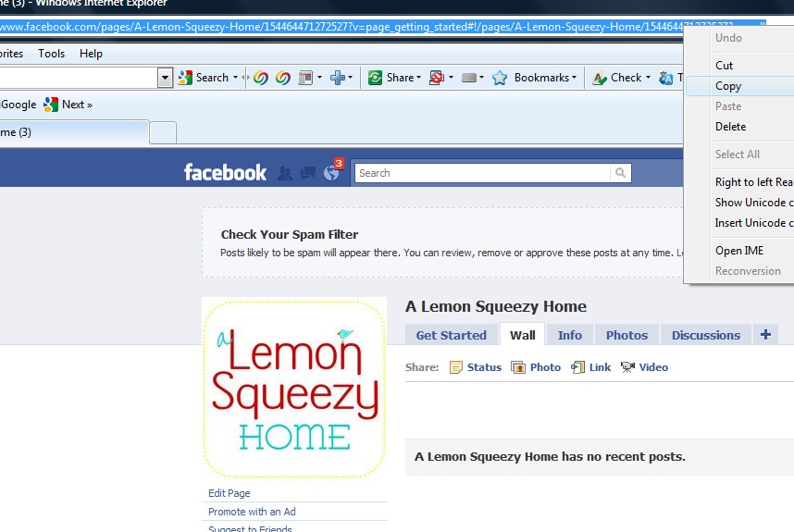
Task: Click the first Google swirl toolbar icon
Action: 261,78
